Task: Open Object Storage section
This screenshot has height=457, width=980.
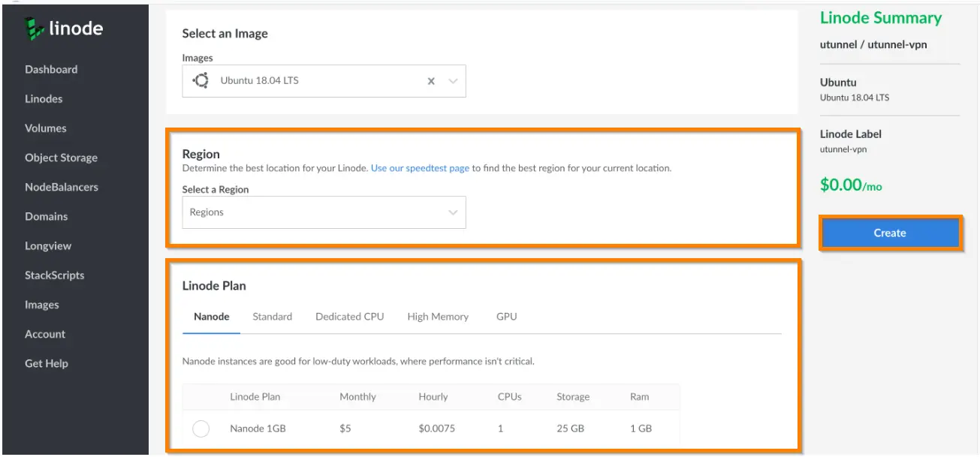Action: [61, 158]
